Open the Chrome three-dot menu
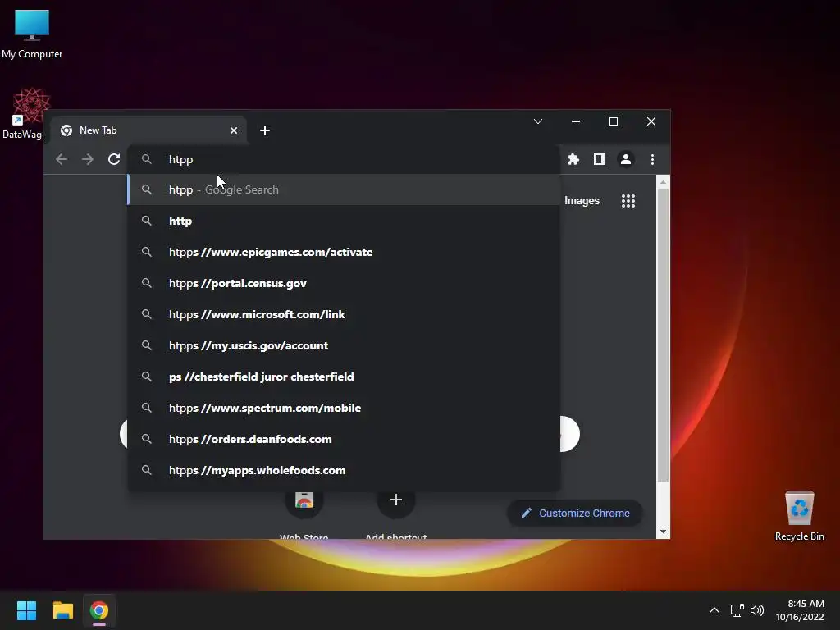Screen dimensions: 840x630 (x=652, y=159)
